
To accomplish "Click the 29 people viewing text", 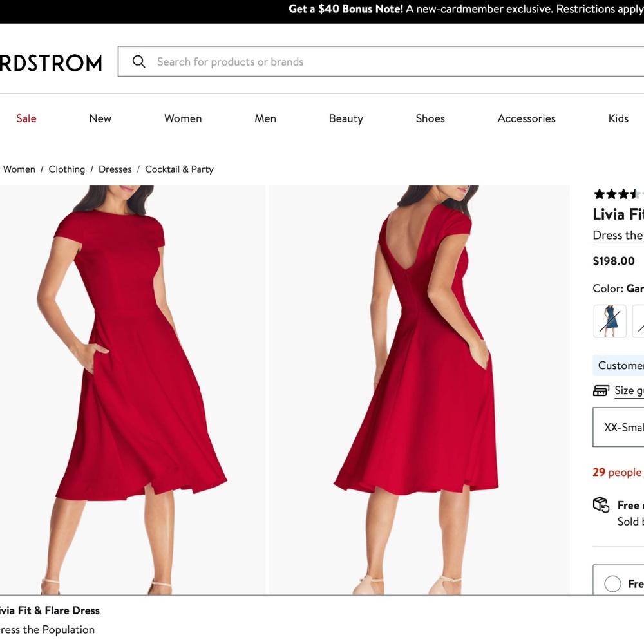I will pos(617,472).
